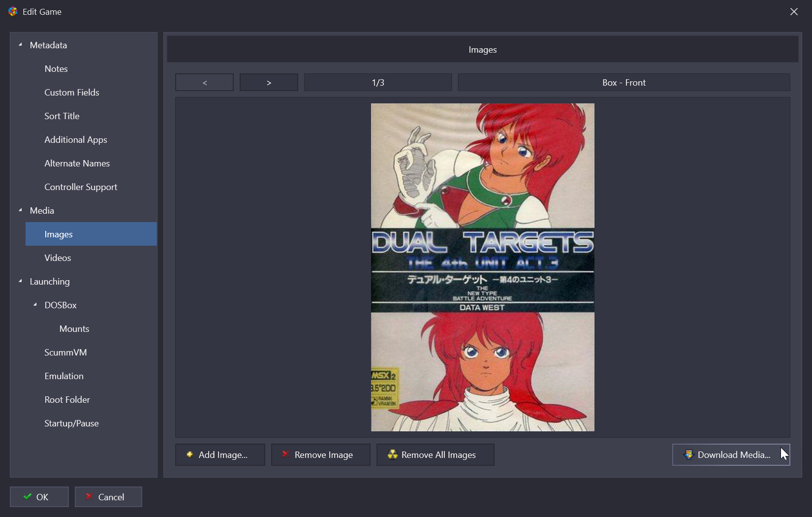Click the download arrow icon on Download Media
The width and height of the screenshot is (812, 517).
[688, 454]
